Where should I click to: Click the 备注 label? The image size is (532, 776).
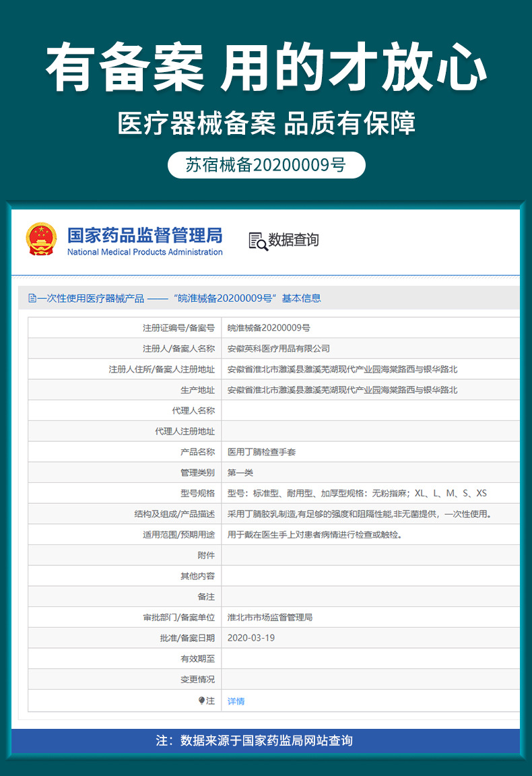206,597
